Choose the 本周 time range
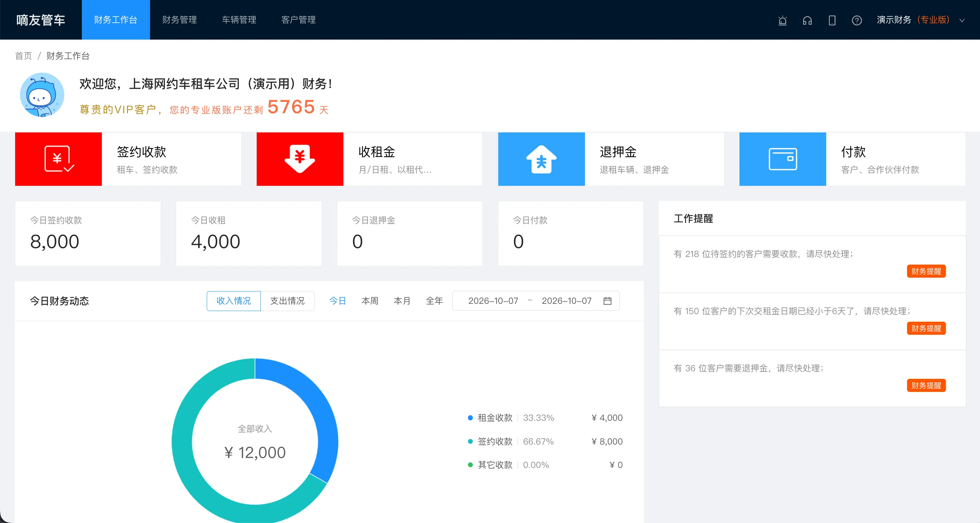This screenshot has width=980, height=523. click(x=370, y=301)
